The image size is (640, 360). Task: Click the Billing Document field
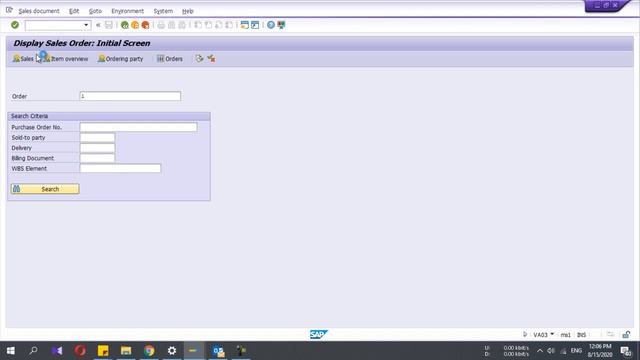coord(97,158)
